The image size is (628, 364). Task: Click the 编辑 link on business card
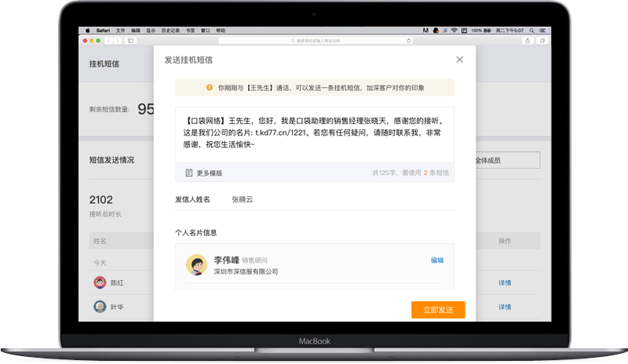[x=437, y=260]
